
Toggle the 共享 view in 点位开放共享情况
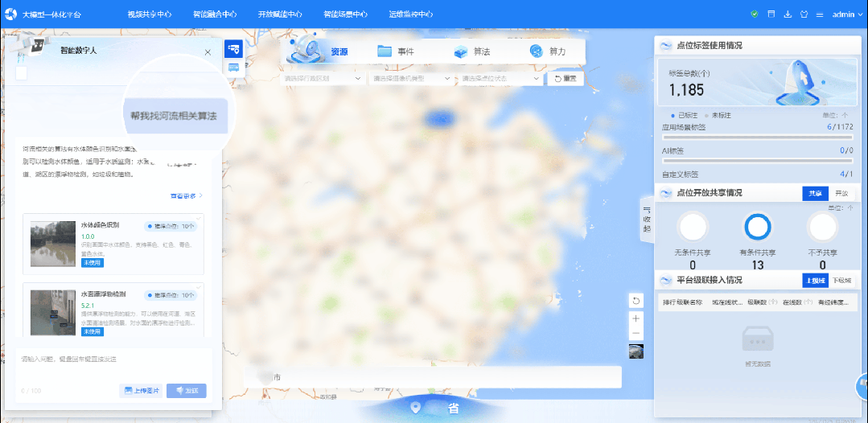(x=815, y=194)
